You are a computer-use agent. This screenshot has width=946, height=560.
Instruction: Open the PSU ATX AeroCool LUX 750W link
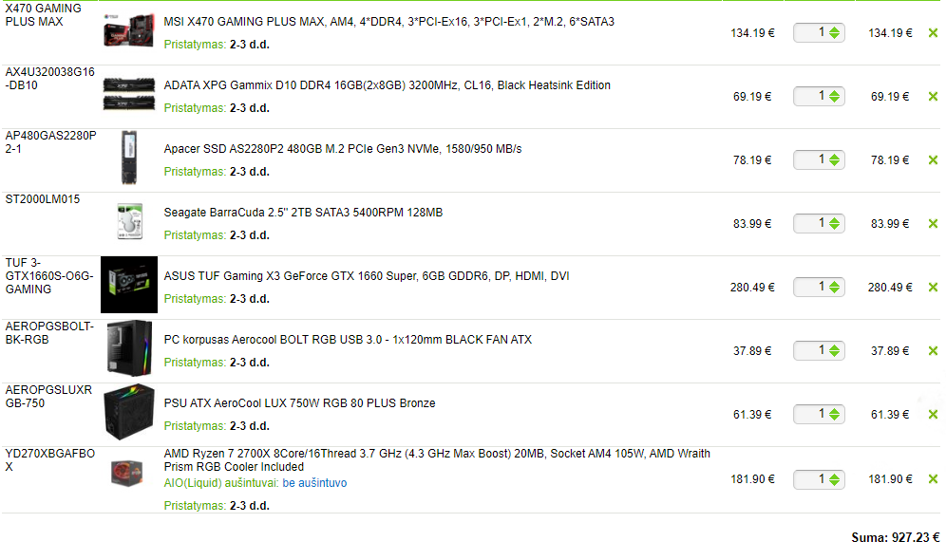pyautogui.click(x=300, y=403)
